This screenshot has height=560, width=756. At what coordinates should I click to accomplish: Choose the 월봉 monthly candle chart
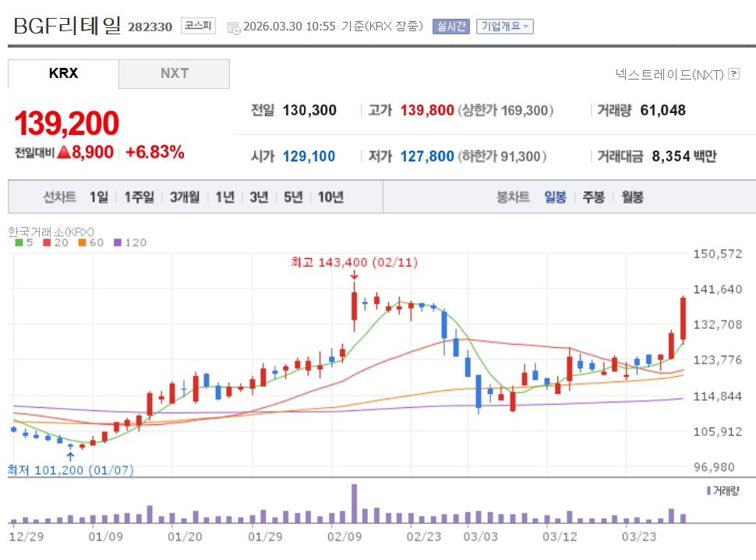tap(632, 197)
